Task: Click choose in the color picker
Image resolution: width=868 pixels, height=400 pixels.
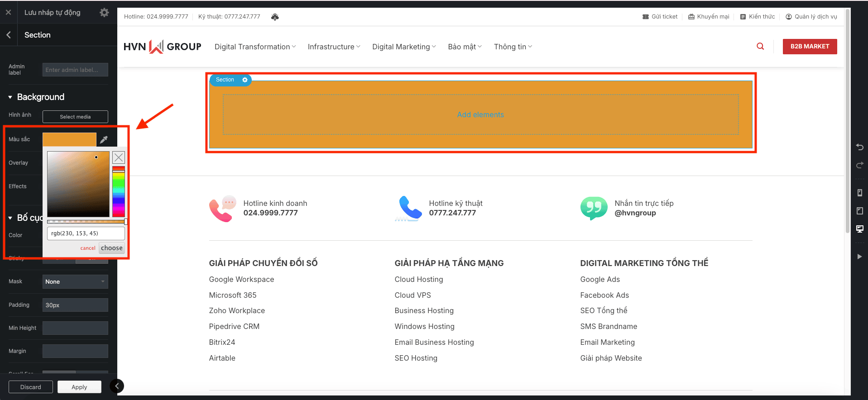Action: [x=111, y=248]
